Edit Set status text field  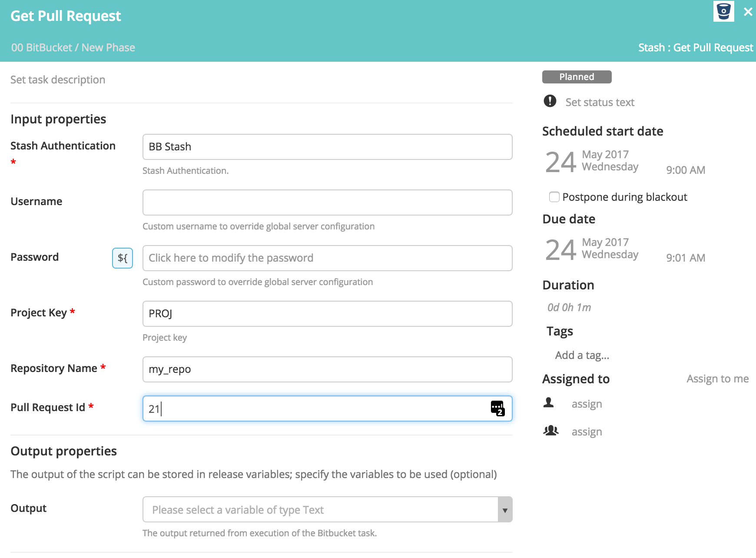pos(600,102)
